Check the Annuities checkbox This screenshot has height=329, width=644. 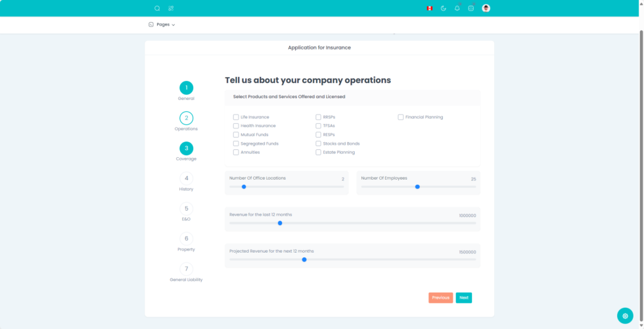coord(236,152)
